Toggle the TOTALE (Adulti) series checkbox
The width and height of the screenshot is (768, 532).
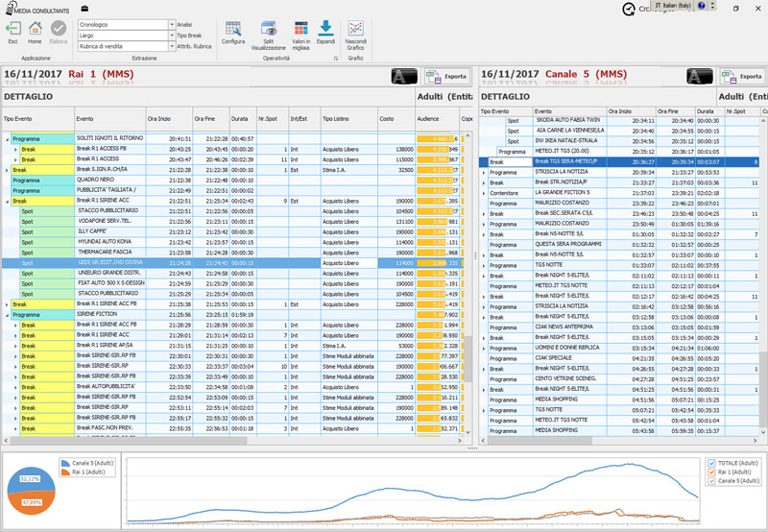click(711, 462)
